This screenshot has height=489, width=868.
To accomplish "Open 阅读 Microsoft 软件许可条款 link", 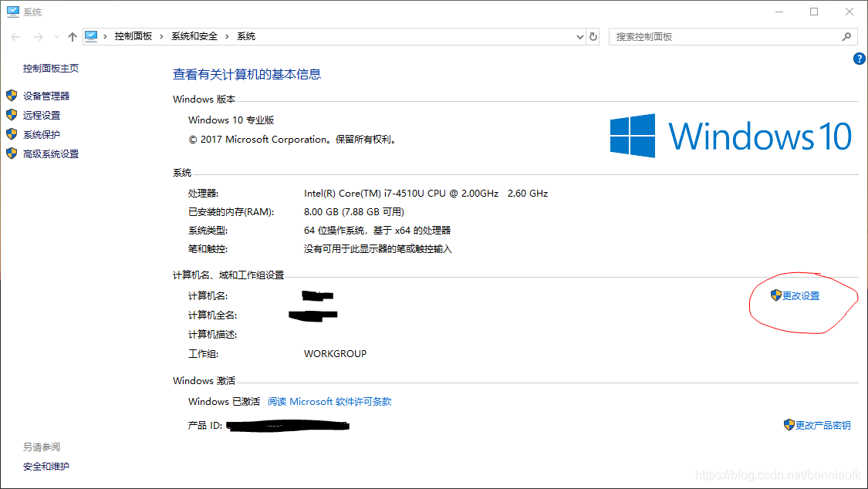I will point(329,402).
